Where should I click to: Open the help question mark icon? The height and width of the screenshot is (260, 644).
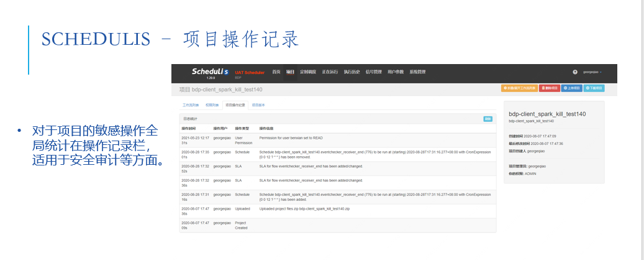[575, 72]
